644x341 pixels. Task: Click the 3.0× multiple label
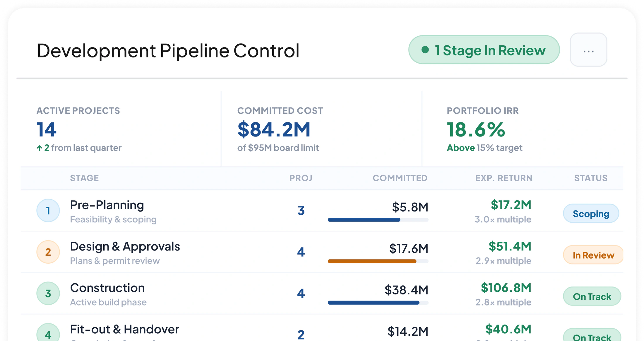coord(503,219)
